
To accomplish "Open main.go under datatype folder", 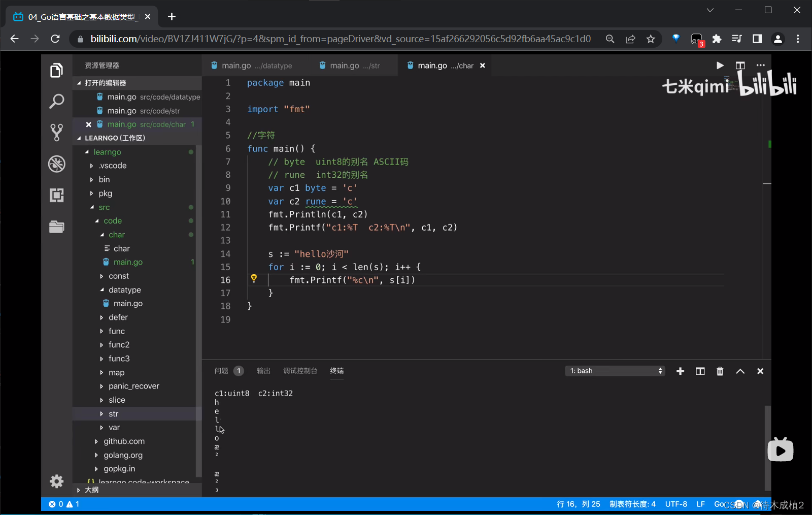I will (128, 303).
